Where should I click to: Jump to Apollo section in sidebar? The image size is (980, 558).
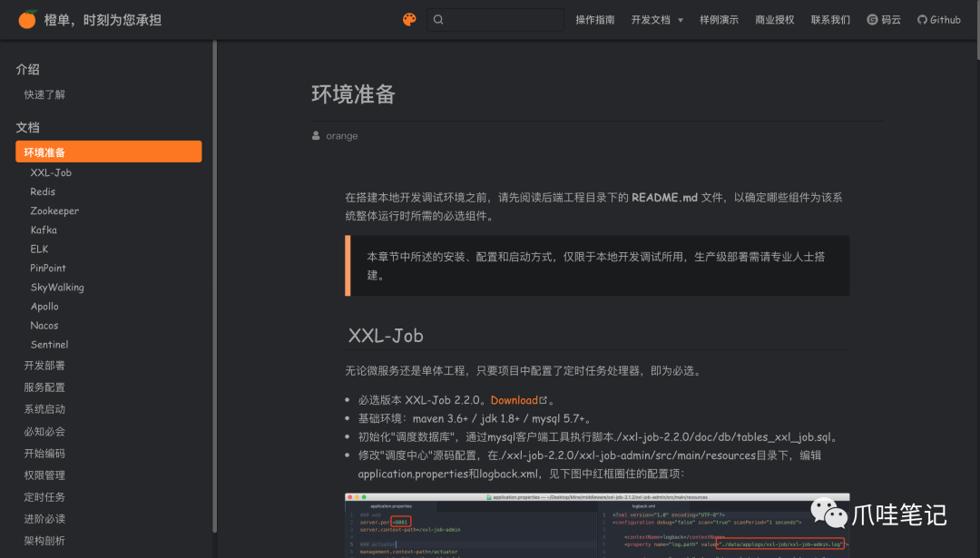click(44, 306)
